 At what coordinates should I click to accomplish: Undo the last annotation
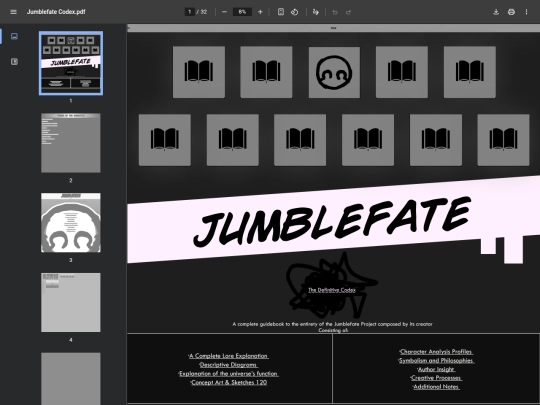pyautogui.click(x=335, y=12)
